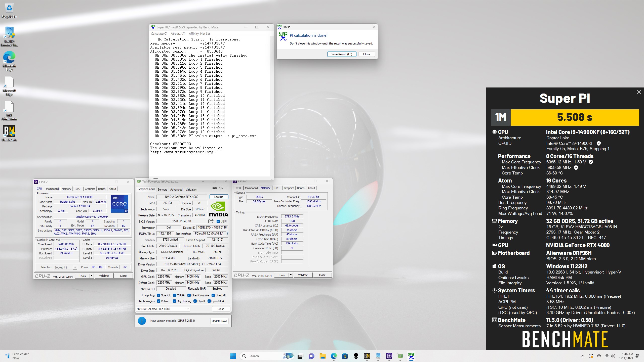Open About...(A) menu in Super PI
Viewport: 644px width, 362px height.
coord(178,34)
